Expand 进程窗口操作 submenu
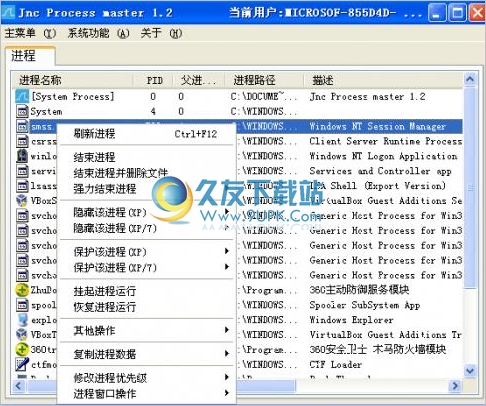The width and height of the screenshot is (486, 406). click(x=147, y=393)
